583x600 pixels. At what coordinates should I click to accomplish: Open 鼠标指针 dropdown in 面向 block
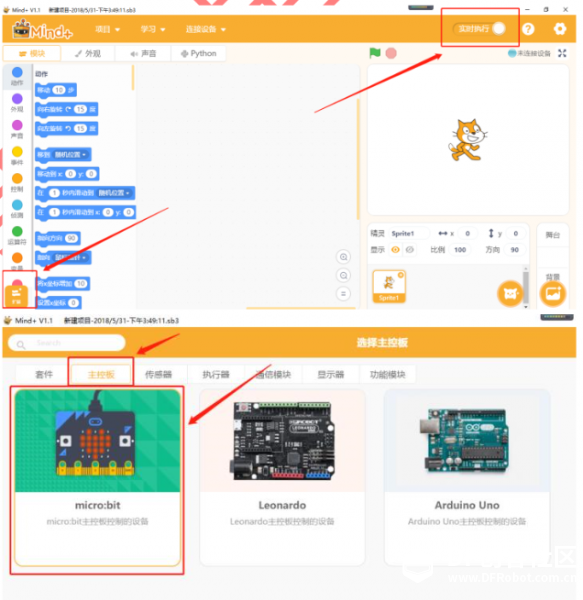point(70,258)
